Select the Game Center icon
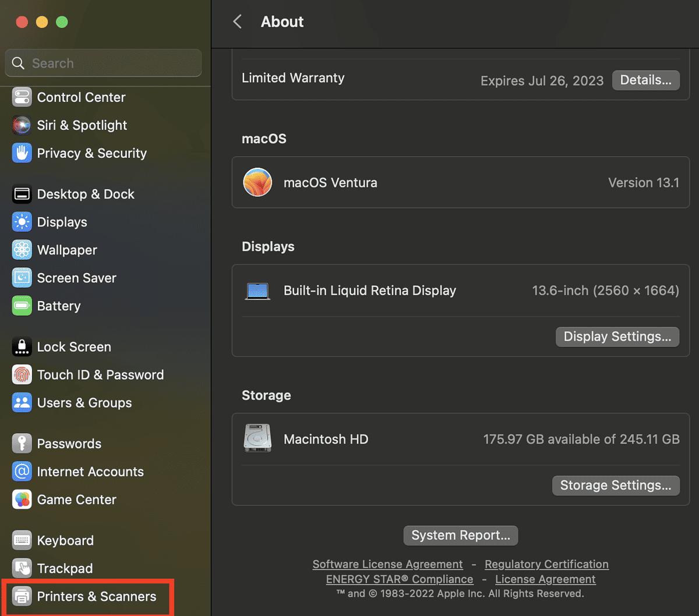Screen dimensions: 699x616 (22, 500)
